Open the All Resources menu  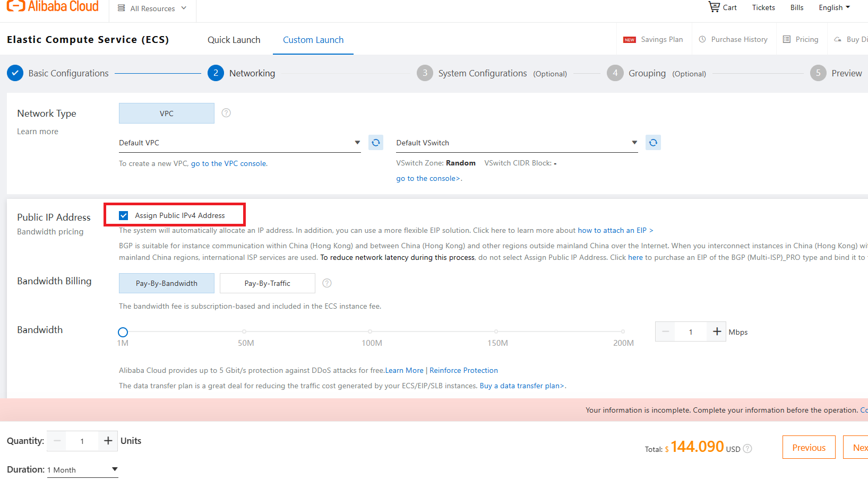152,8
